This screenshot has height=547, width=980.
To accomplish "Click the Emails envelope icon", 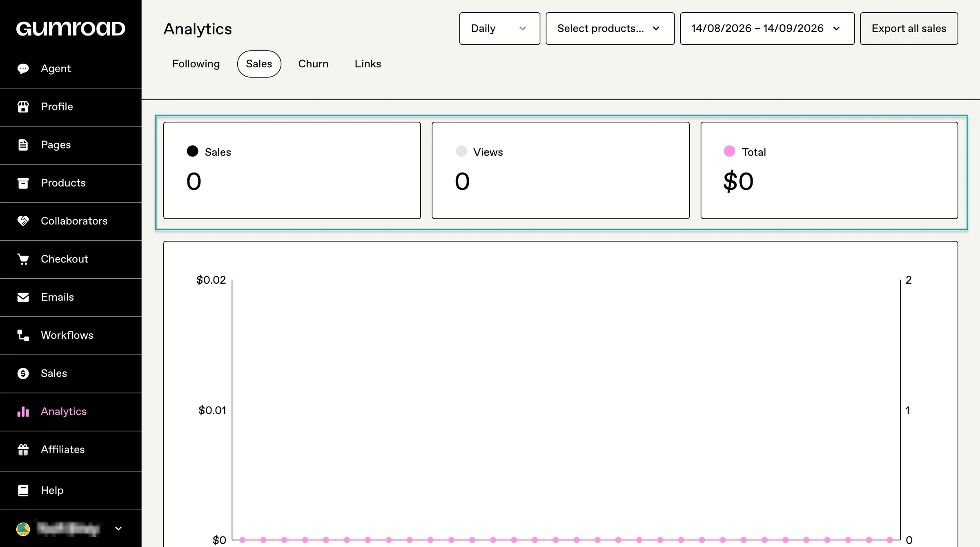I will point(23,297).
